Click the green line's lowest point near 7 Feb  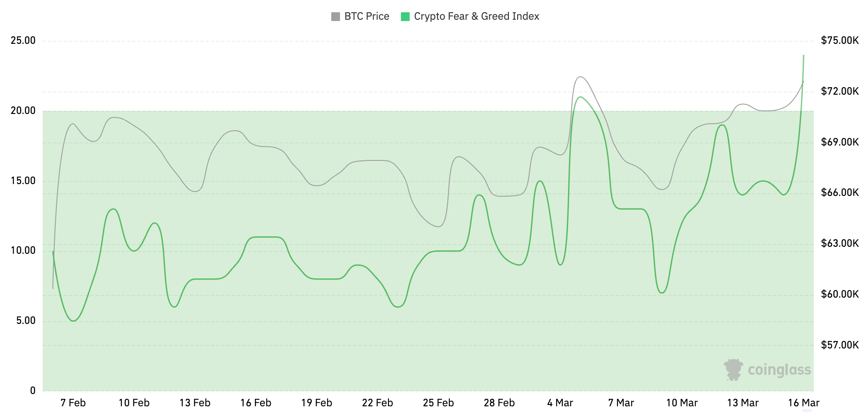[x=74, y=321]
